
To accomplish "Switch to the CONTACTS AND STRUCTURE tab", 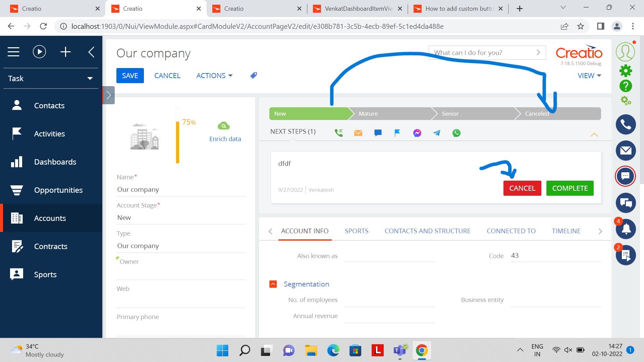I will (428, 231).
